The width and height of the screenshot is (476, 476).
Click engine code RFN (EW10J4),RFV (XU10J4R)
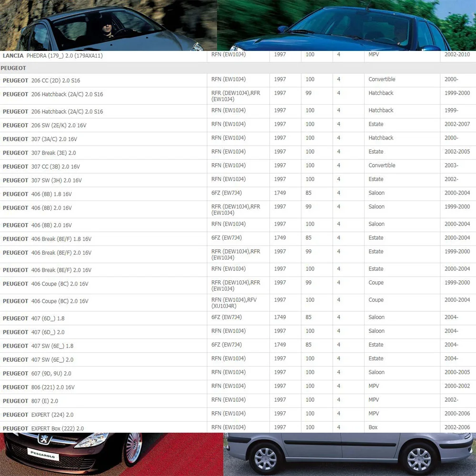(234, 303)
